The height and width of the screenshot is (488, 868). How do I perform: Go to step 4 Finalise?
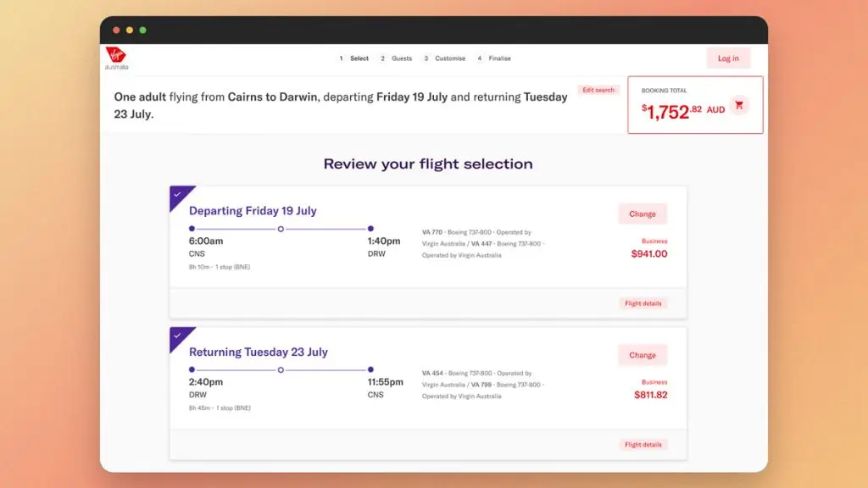coord(494,58)
